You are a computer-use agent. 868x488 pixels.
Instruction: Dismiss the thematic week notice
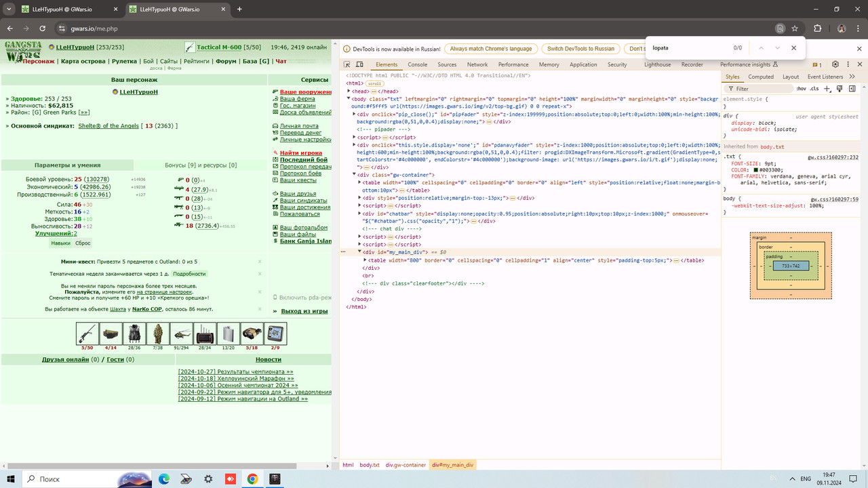(260, 274)
